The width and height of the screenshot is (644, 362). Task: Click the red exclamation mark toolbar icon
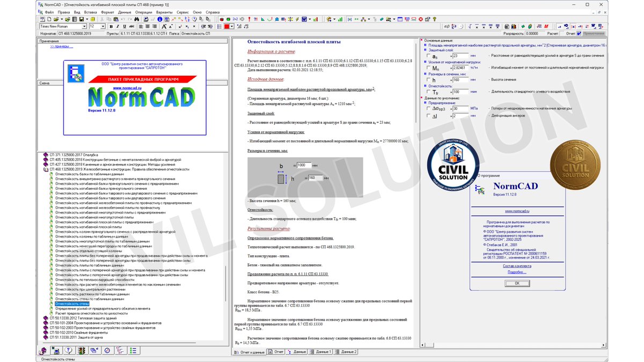[250, 19]
